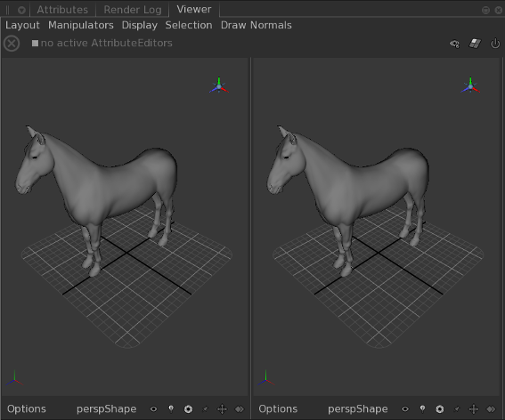Open the right viewport perspShape camera dropdown

tap(358, 409)
